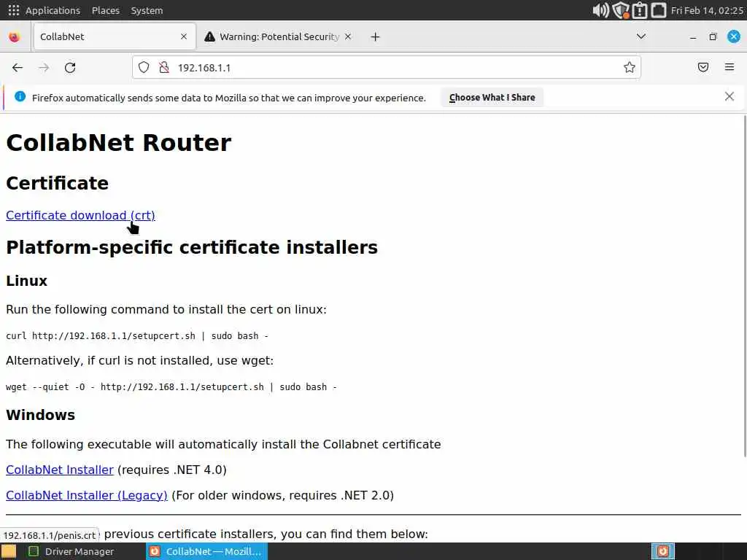Click the Firefox logo icon beside tabs
Screen dimensions: 747x560
tap(15, 36)
